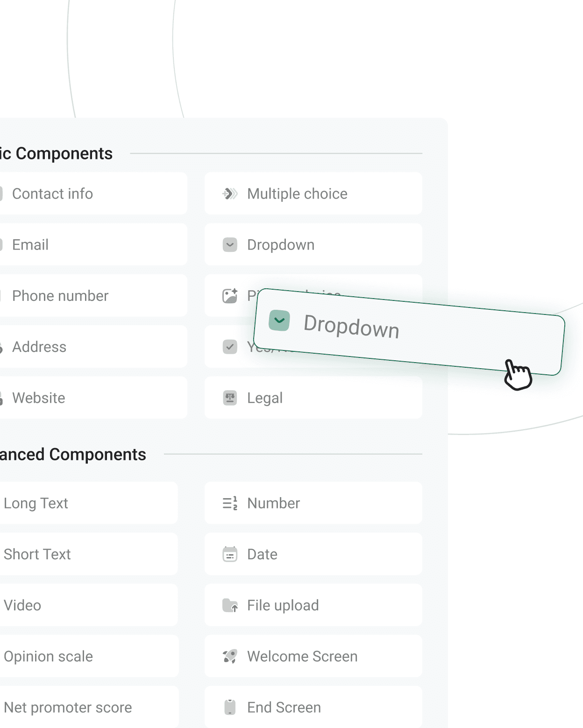Click the End Screen icon
Image resolution: width=583 pixels, height=728 pixels.
pyautogui.click(x=230, y=707)
